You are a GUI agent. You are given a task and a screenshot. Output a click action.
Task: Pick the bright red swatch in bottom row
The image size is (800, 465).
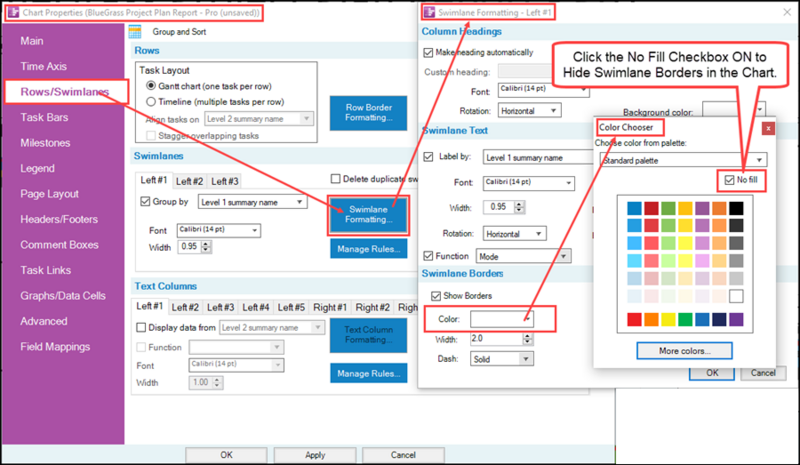pos(634,320)
